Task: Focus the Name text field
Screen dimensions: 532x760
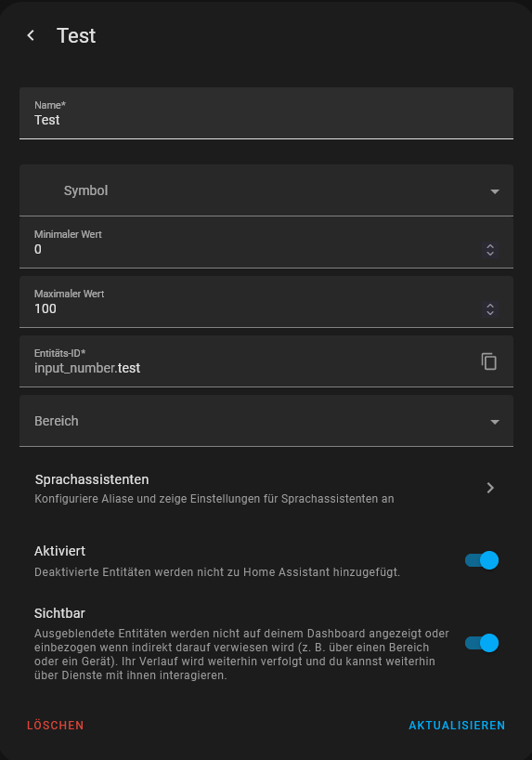Action: point(266,113)
